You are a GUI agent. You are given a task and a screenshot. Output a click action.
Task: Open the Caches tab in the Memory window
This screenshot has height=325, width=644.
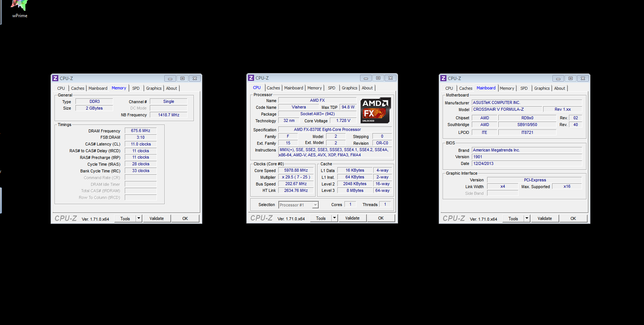(x=78, y=88)
